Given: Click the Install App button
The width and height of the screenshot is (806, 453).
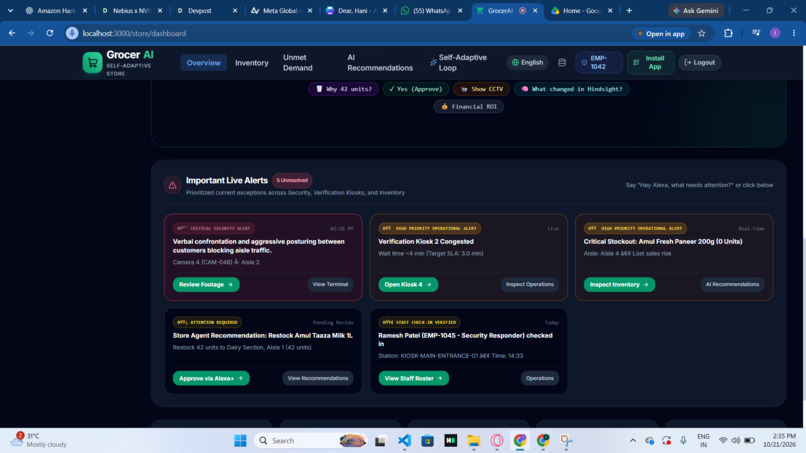Looking at the screenshot, I should pyautogui.click(x=650, y=63).
